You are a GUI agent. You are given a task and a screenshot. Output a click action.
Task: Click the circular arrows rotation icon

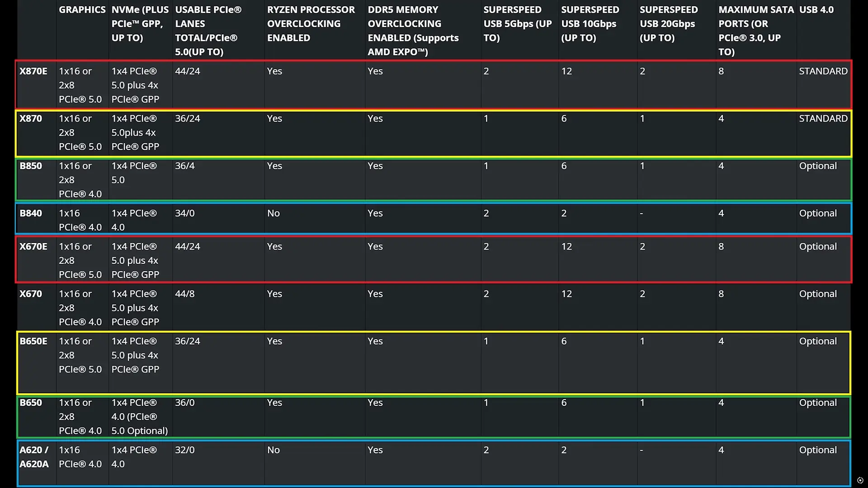tap(860, 480)
